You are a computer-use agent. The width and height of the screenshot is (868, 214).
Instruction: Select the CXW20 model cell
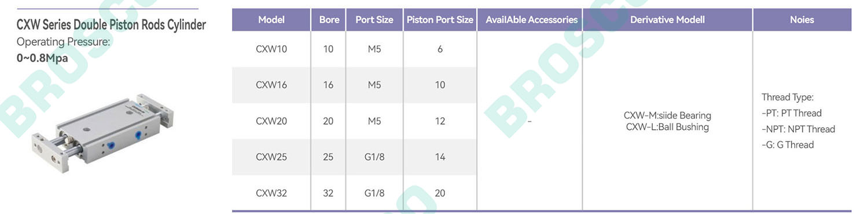click(271, 121)
